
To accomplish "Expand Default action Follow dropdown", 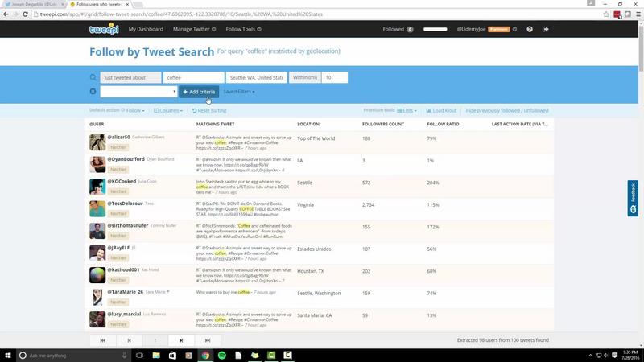I will [135, 111].
